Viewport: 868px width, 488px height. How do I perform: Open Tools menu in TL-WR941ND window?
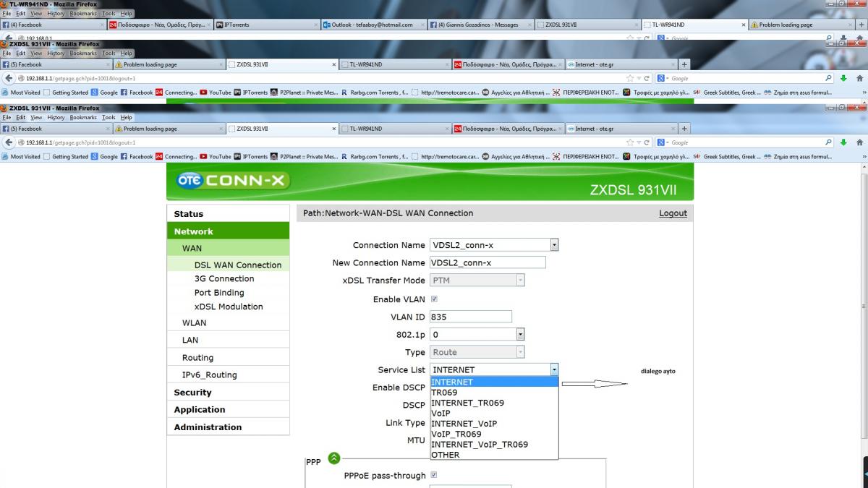coord(109,14)
